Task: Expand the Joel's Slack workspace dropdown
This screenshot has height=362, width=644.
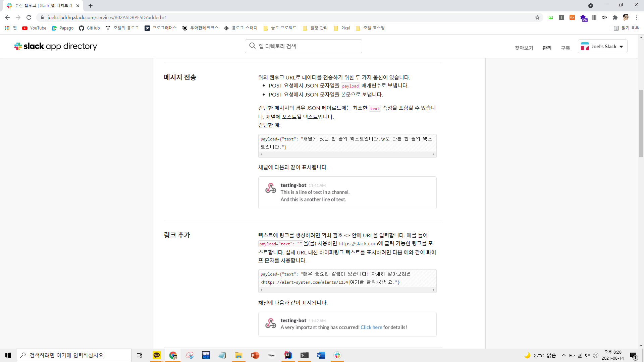Action: click(602, 47)
